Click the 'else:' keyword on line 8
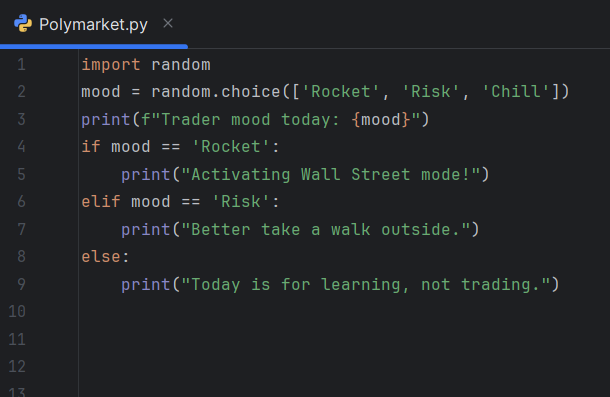The width and height of the screenshot is (610, 397). [x=105, y=257]
